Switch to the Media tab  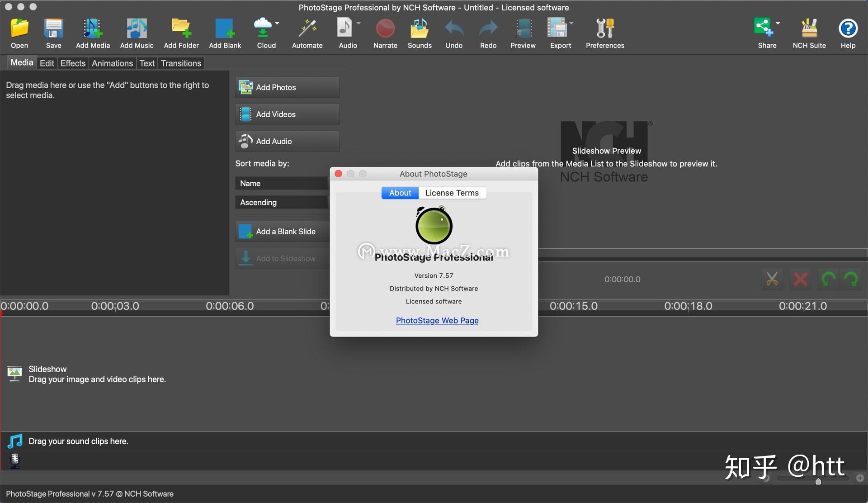[x=22, y=62]
